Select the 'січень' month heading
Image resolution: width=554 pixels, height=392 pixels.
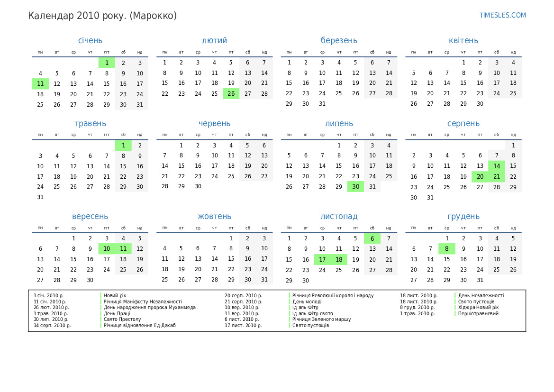[90, 40]
